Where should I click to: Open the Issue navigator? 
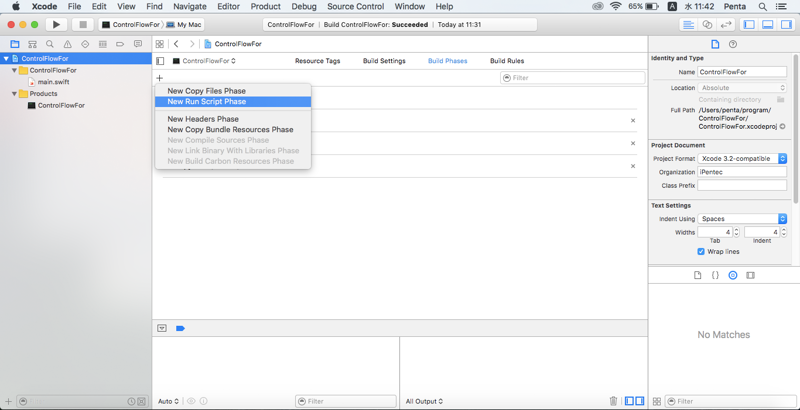(67, 44)
